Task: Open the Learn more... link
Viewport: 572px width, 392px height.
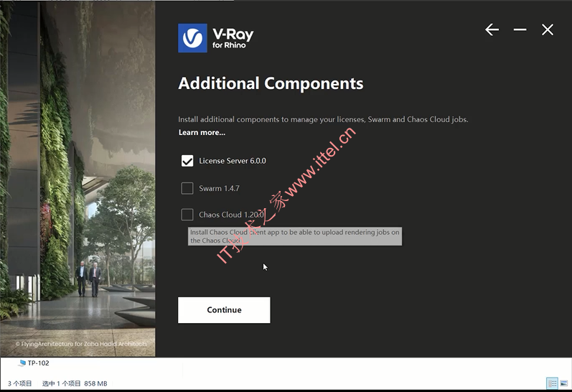Action: [x=202, y=133]
